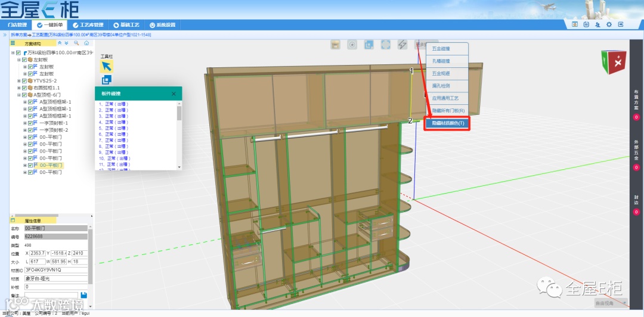The height and width of the screenshot is (317, 644).
Task: Choose 五金规避 from the dropdown menu
Action: [x=447, y=73]
